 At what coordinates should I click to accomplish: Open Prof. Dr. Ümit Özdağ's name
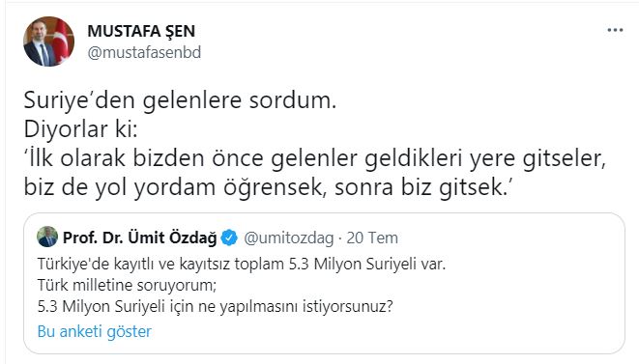[x=140, y=238]
